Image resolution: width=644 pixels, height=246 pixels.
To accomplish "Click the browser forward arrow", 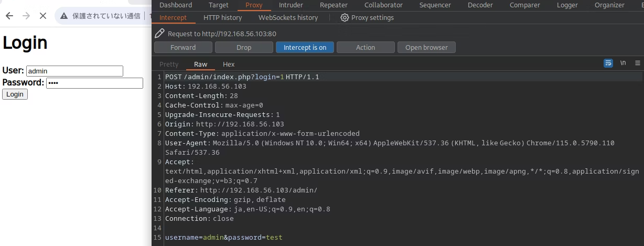I will [x=26, y=16].
